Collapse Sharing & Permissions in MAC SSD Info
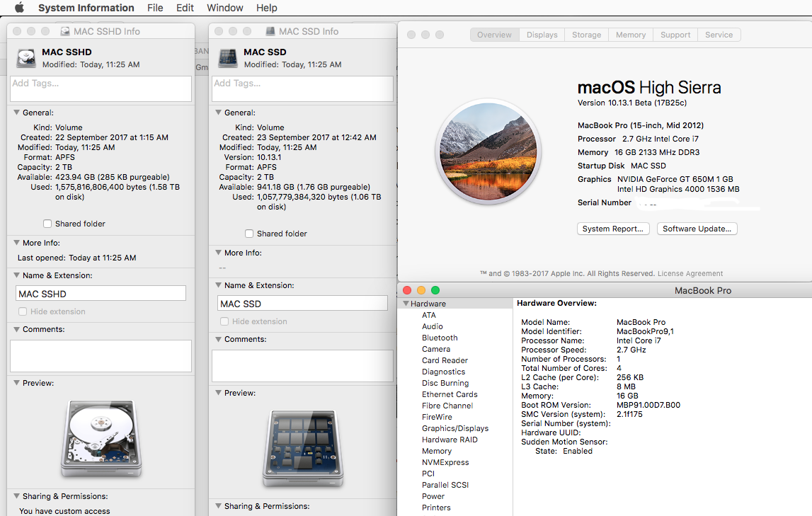The height and width of the screenshot is (516, 812). tap(219, 506)
